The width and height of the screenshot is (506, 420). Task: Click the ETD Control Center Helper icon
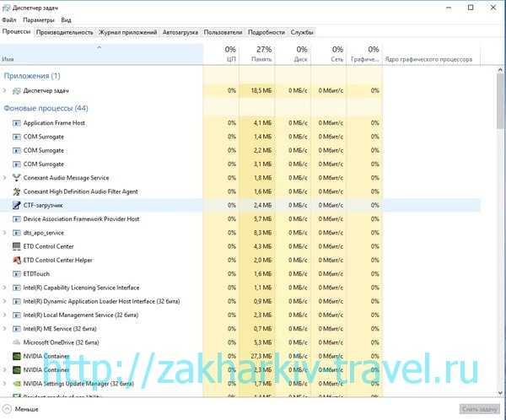pyautogui.click(x=17, y=261)
